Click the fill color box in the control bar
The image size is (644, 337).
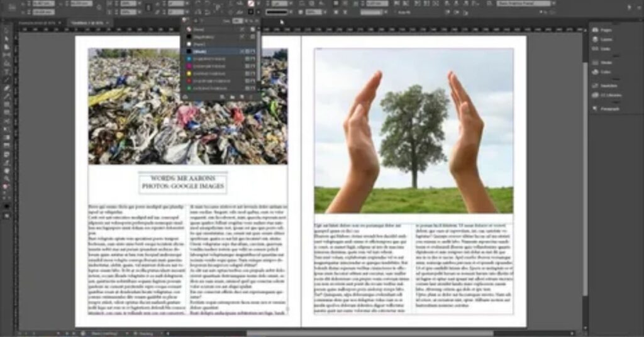[x=250, y=4]
